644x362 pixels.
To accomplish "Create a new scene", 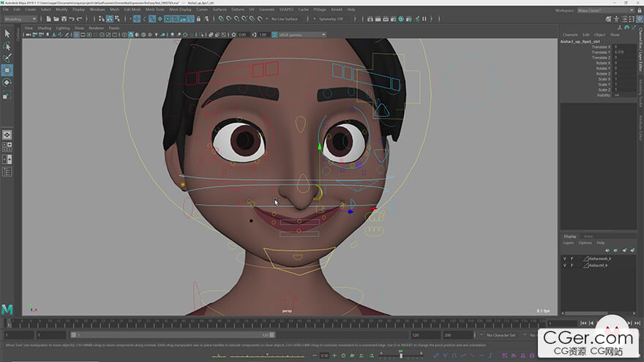I will 48,19.
